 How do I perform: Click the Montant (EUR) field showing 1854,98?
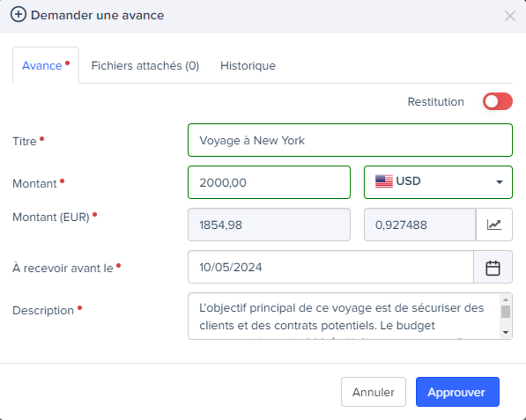pyautogui.click(x=269, y=225)
